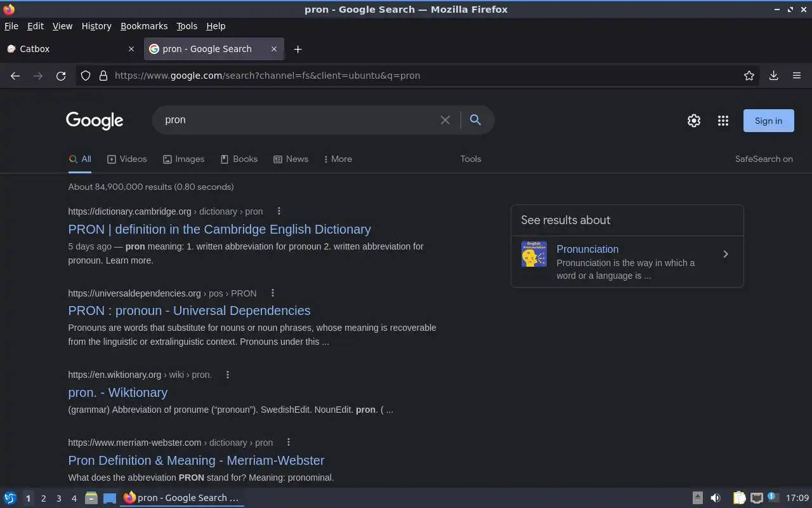
Task: Select the All results tab
Action: (x=80, y=159)
